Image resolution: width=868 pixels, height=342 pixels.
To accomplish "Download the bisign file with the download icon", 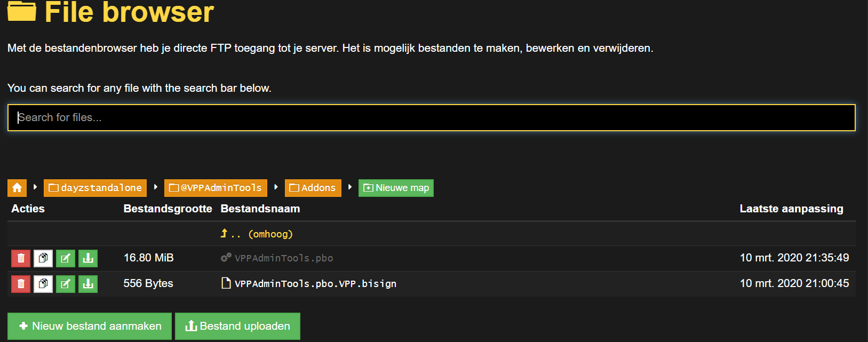I will [88, 284].
